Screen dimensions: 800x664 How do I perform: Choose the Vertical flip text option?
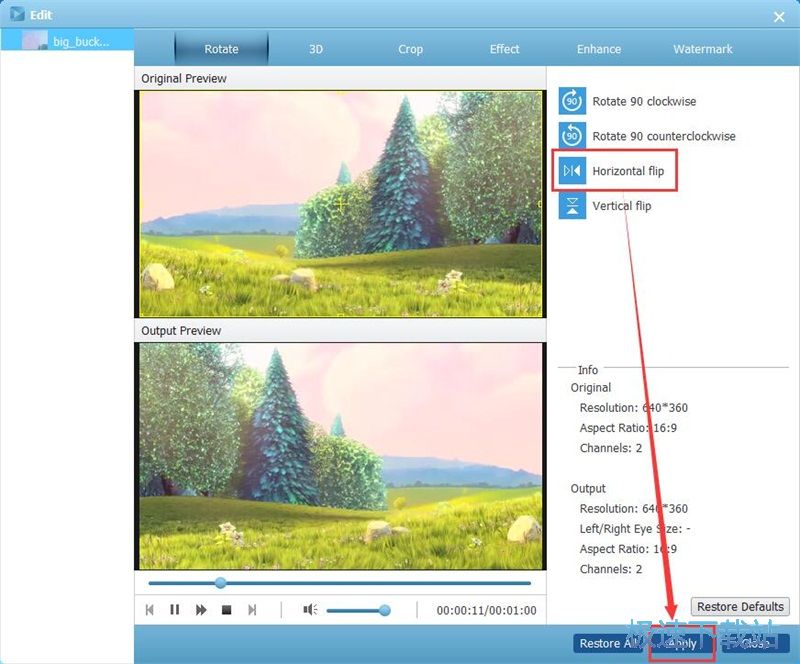coord(621,206)
